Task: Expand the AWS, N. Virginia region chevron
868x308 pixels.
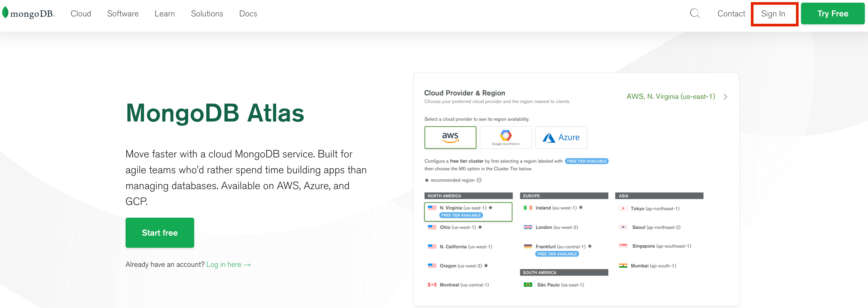Action: pyautogui.click(x=726, y=97)
